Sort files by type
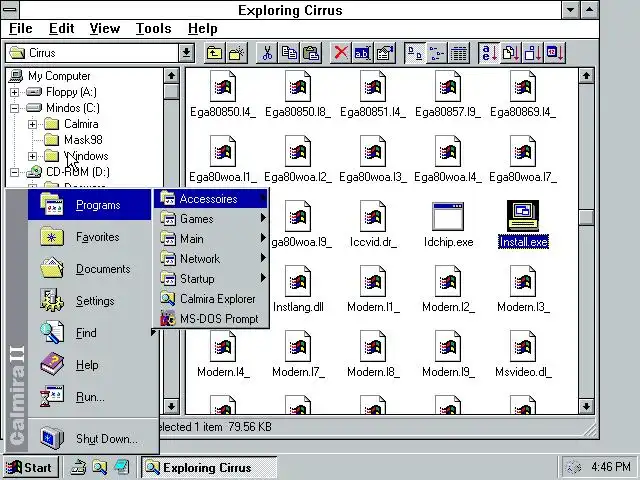The height and width of the screenshot is (480, 640). [x=511, y=53]
